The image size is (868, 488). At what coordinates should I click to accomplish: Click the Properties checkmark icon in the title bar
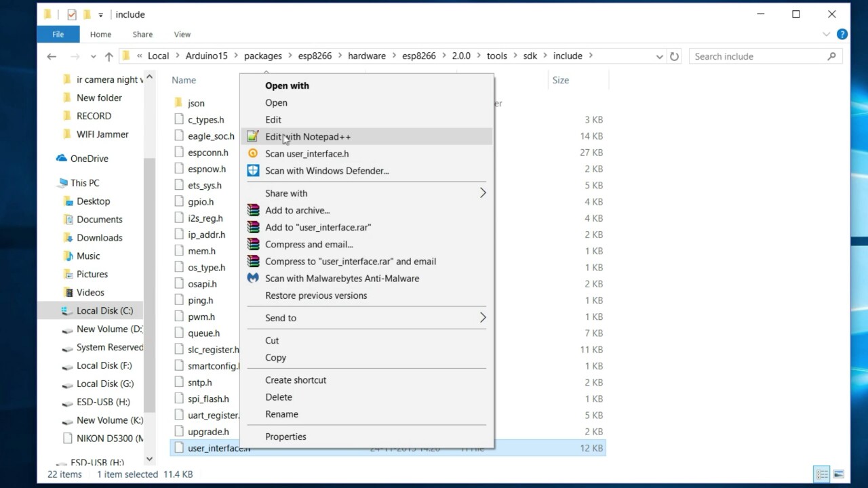coord(72,14)
